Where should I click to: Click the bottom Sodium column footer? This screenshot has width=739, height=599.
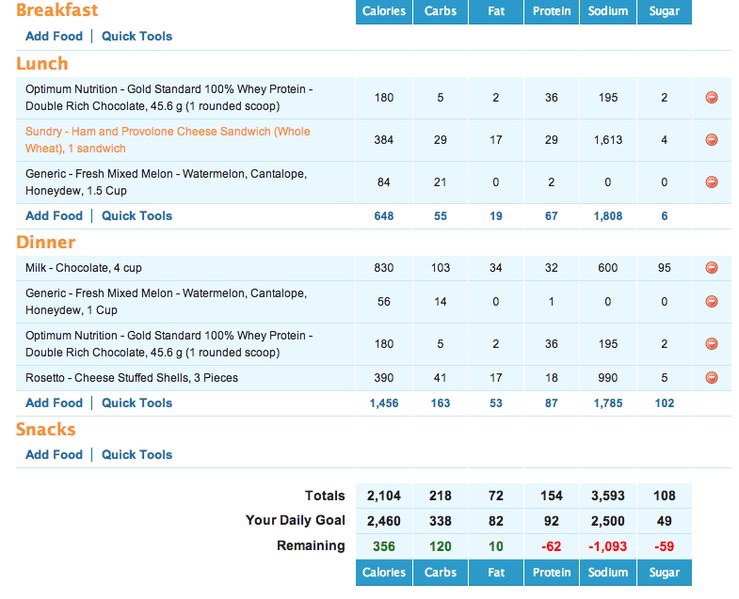tap(608, 573)
